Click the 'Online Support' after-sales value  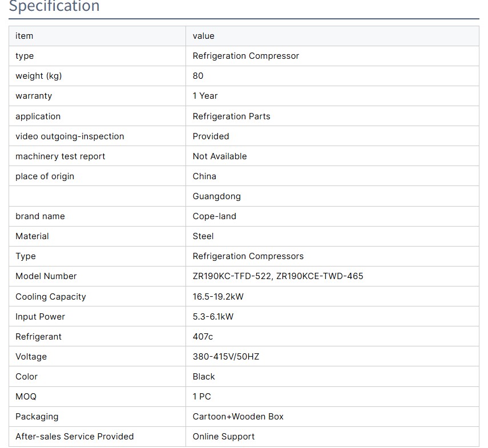[223, 437]
